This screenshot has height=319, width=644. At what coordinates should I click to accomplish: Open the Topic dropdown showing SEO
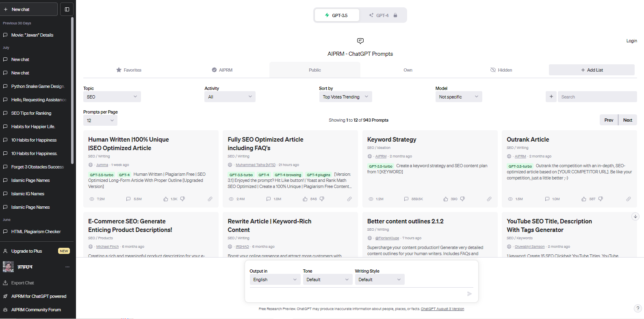point(112,97)
